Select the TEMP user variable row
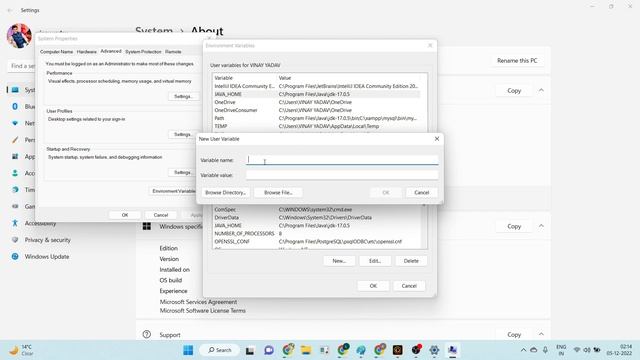This screenshot has height=360, width=640. (316, 126)
